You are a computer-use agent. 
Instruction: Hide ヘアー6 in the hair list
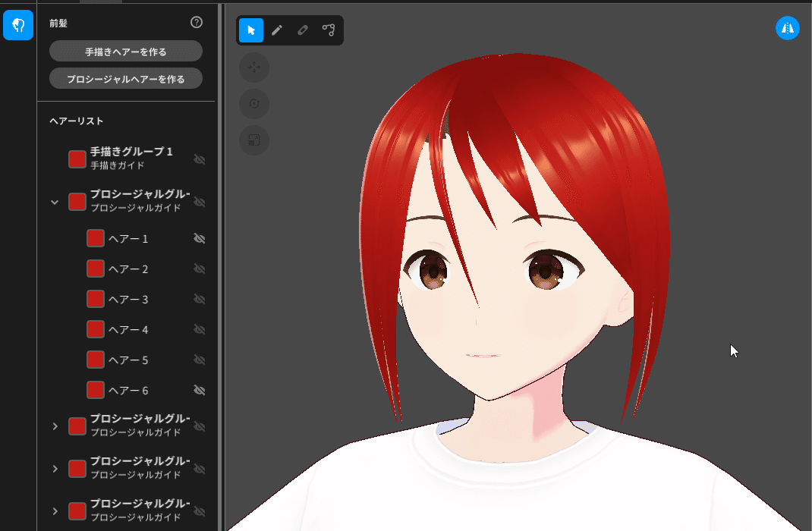[x=199, y=390]
